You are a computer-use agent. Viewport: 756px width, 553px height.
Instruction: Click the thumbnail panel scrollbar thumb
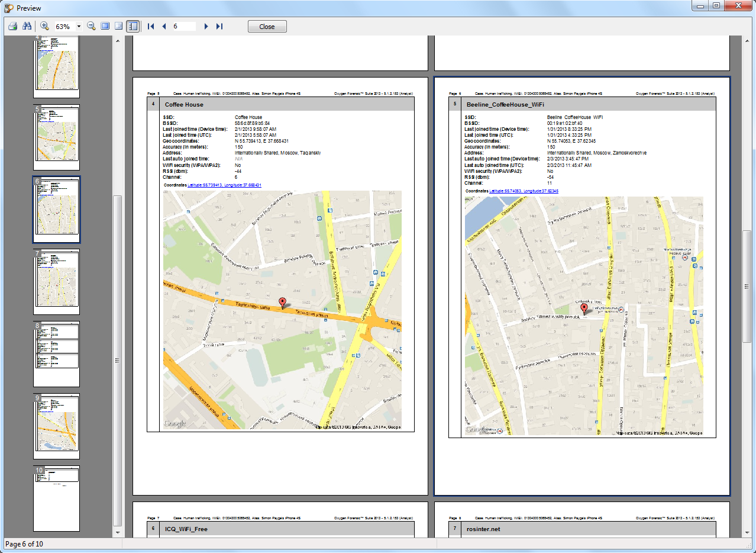coord(117,360)
